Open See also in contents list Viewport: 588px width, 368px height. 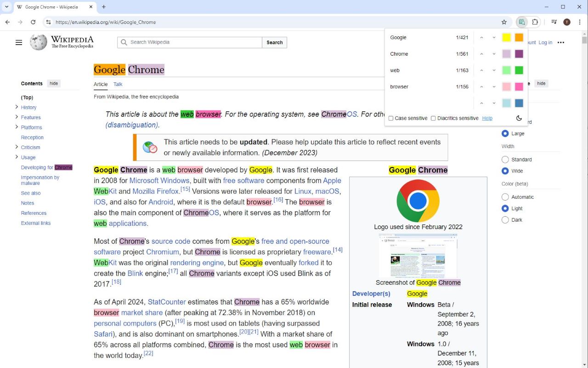click(31, 193)
